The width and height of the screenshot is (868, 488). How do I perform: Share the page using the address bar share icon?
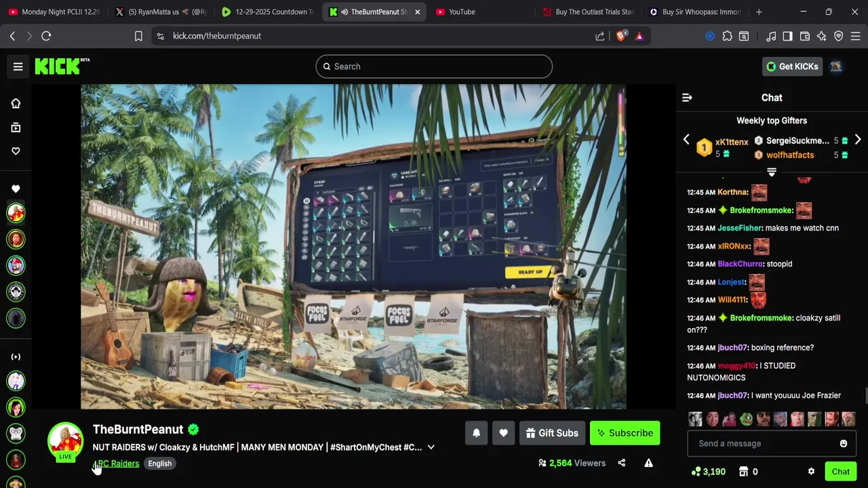pos(600,36)
